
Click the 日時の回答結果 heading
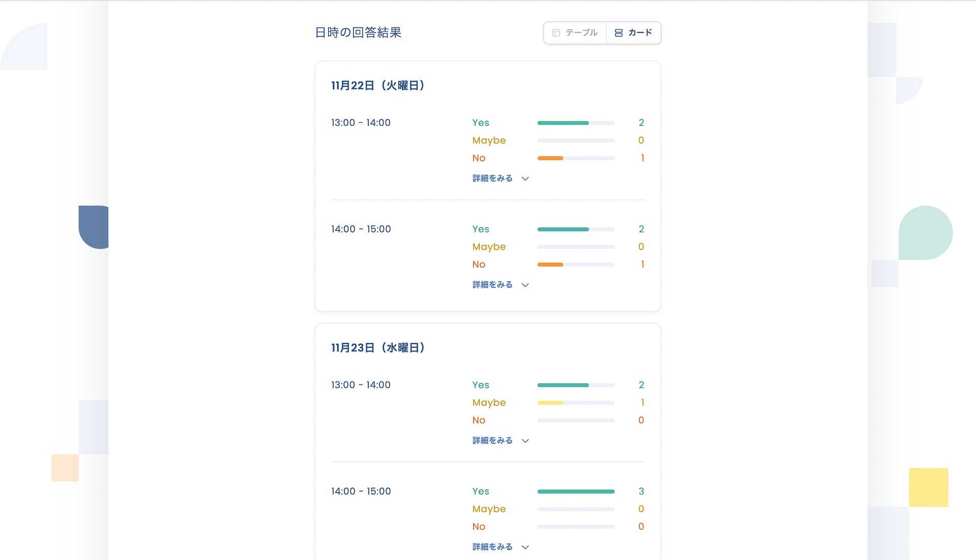(x=358, y=33)
